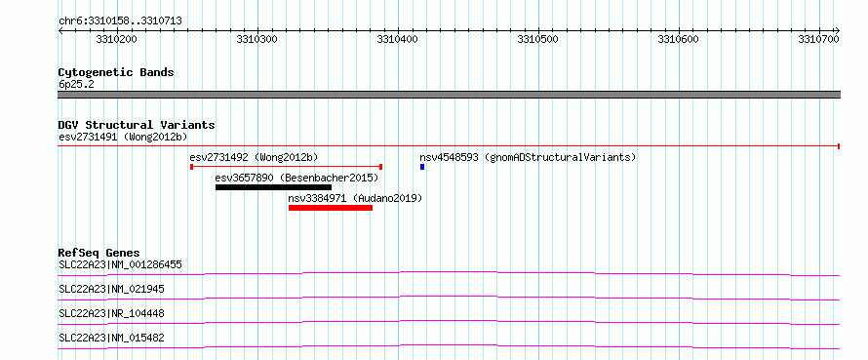Image resolution: width=868 pixels, height=360 pixels.
Task: Click the small blue nsv4548593 marker
Action: [x=422, y=167]
